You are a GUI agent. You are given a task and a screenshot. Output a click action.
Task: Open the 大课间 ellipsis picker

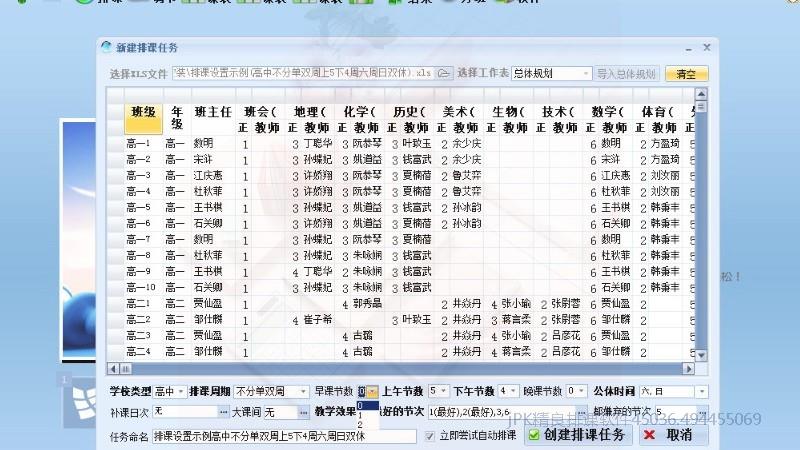tap(304, 412)
